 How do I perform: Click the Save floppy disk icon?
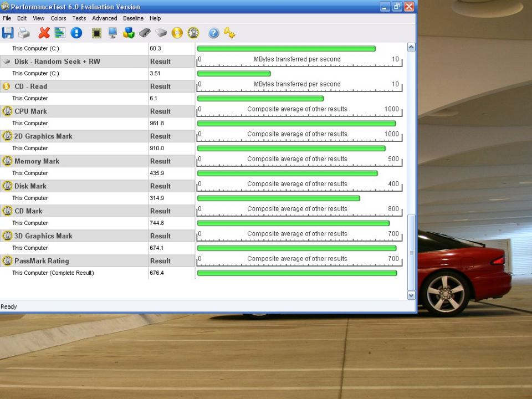[x=8, y=33]
